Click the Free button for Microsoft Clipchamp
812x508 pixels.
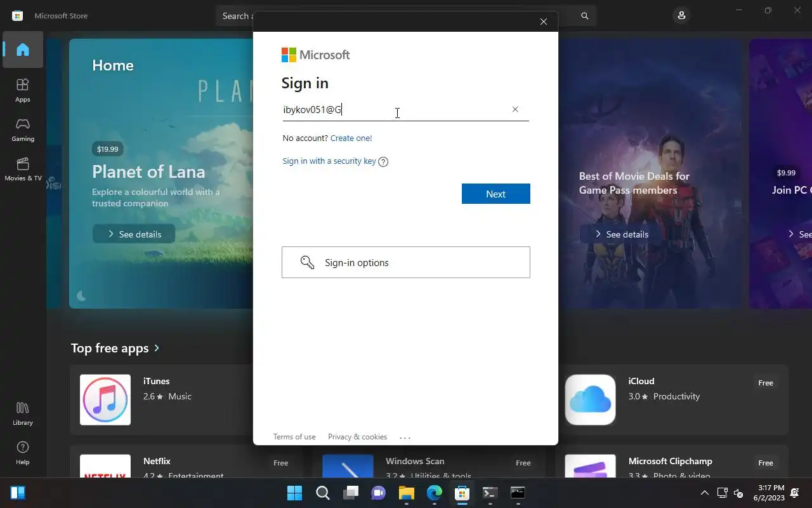766,463
